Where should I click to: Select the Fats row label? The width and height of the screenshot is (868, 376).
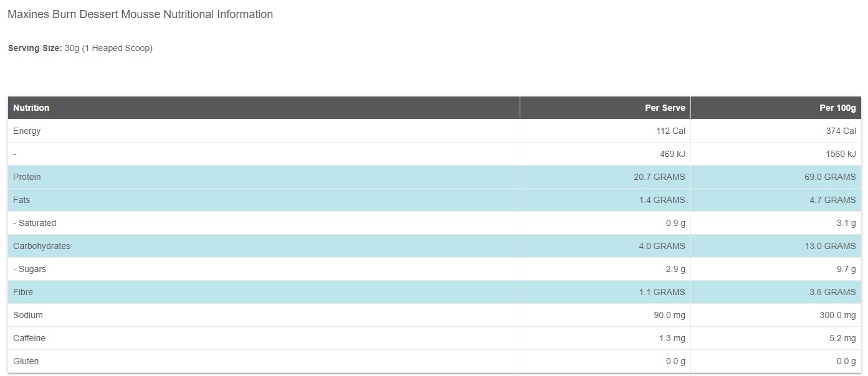21,200
